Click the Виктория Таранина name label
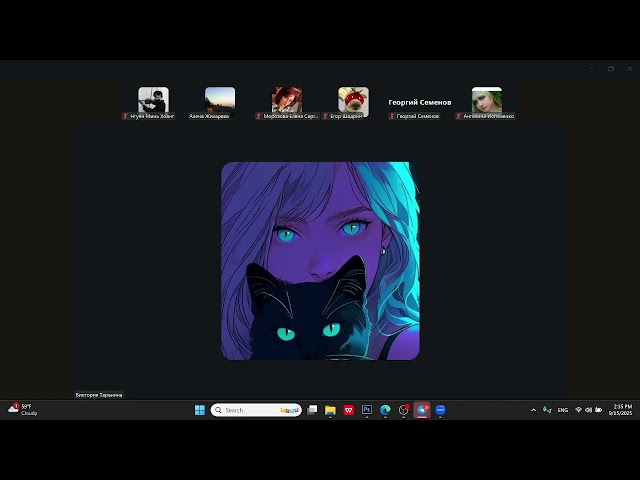 pos(99,395)
